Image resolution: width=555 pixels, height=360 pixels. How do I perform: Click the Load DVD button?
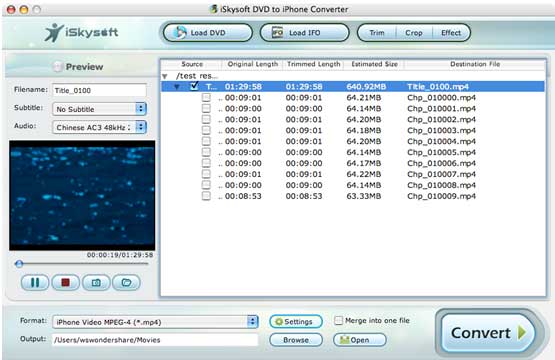coord(208,33)
